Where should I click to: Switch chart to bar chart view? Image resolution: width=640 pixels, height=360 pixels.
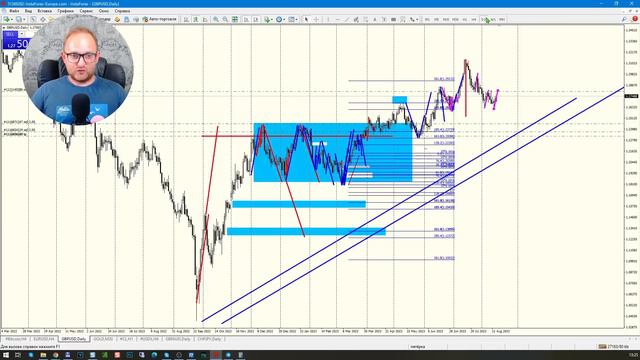pyautogui.click(x=185, y=19)
